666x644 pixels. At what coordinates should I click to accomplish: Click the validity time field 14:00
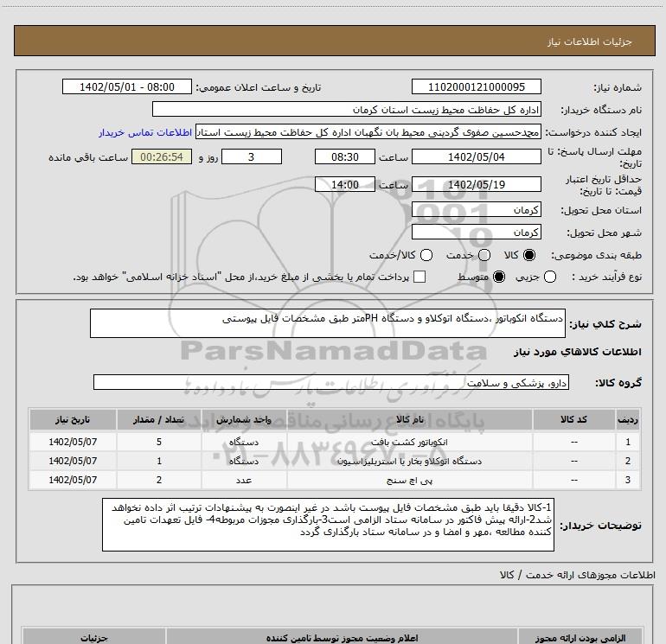pos(345,184)
